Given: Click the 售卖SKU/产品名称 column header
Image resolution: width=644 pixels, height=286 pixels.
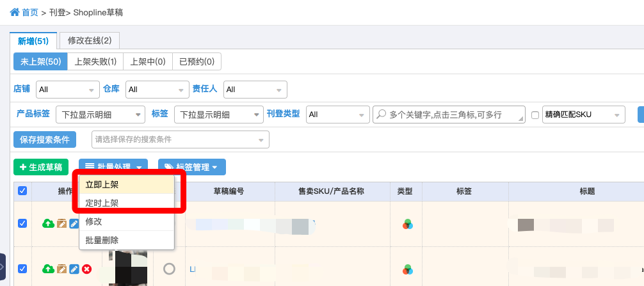Looking at the screenshot, I should tap(332, 191).
